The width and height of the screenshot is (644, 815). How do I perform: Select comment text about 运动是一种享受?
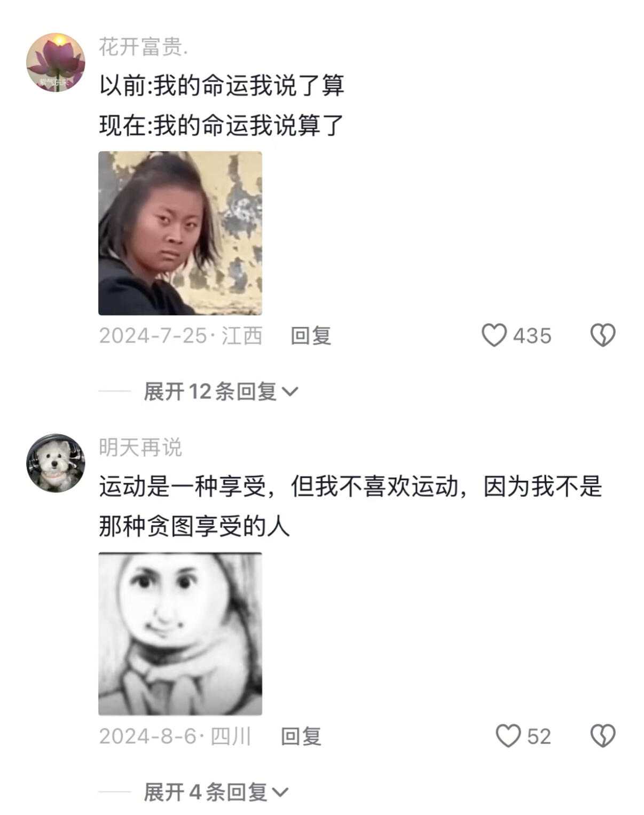tap(351, 506)
